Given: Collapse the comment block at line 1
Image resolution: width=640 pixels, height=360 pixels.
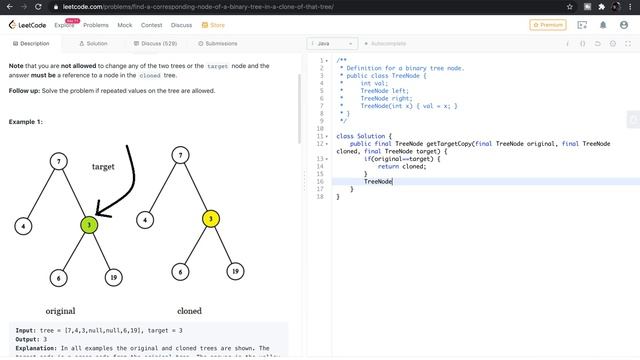Looking at the screenshot, I should pyautogui.click(x=327, y=61).
